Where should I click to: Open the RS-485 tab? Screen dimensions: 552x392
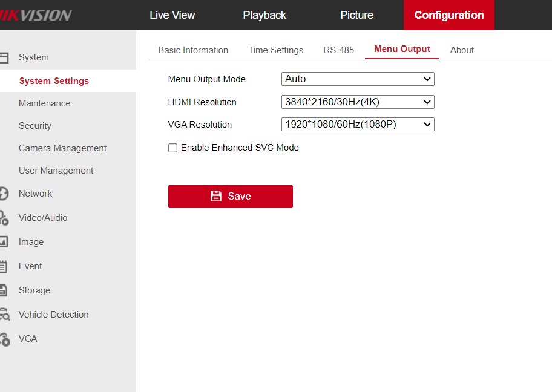[338, 50]
